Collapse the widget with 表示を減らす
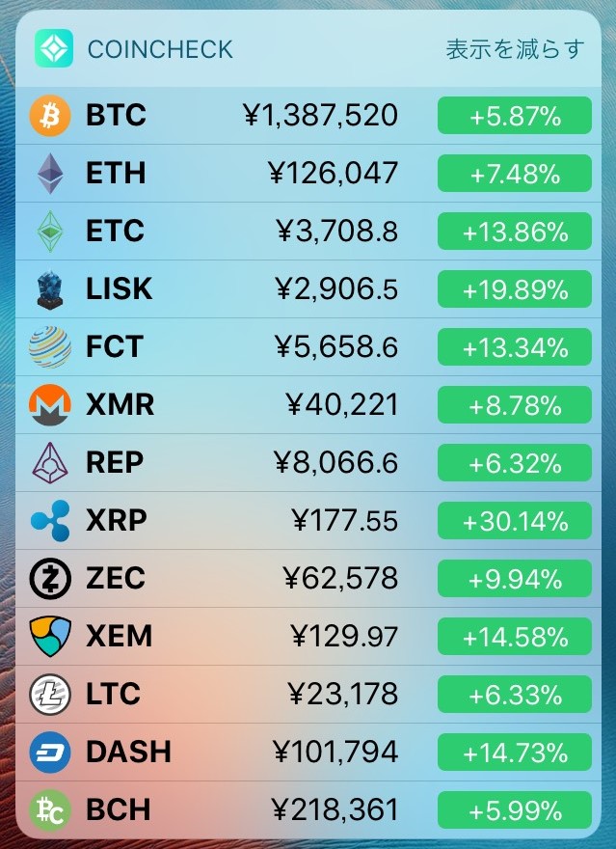 (515, 49)
